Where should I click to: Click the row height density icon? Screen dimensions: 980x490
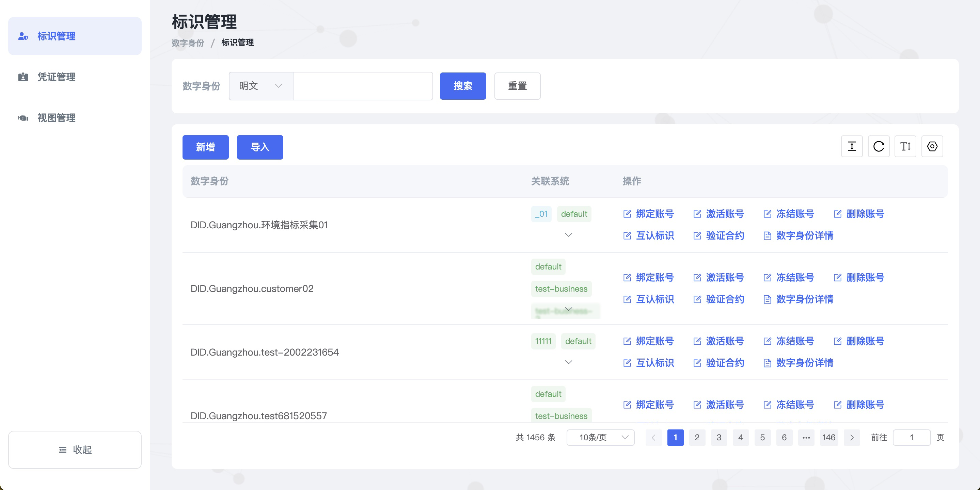tap(851, 146)
